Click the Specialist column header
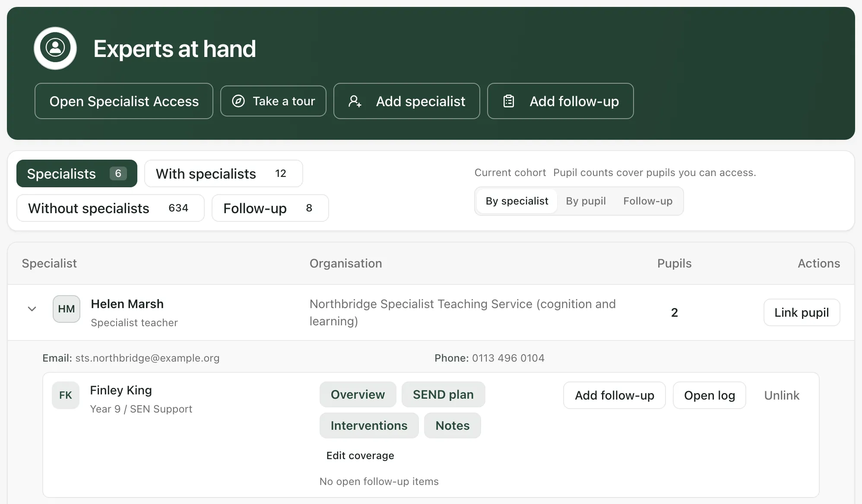The width and height of the screenshot is (862, 504). (x=49, y=263)
